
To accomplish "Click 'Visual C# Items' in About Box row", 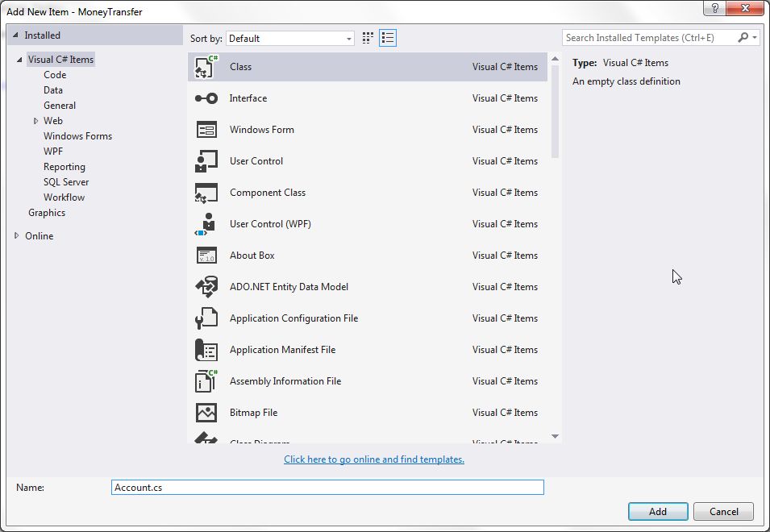I will pos(505,256).
